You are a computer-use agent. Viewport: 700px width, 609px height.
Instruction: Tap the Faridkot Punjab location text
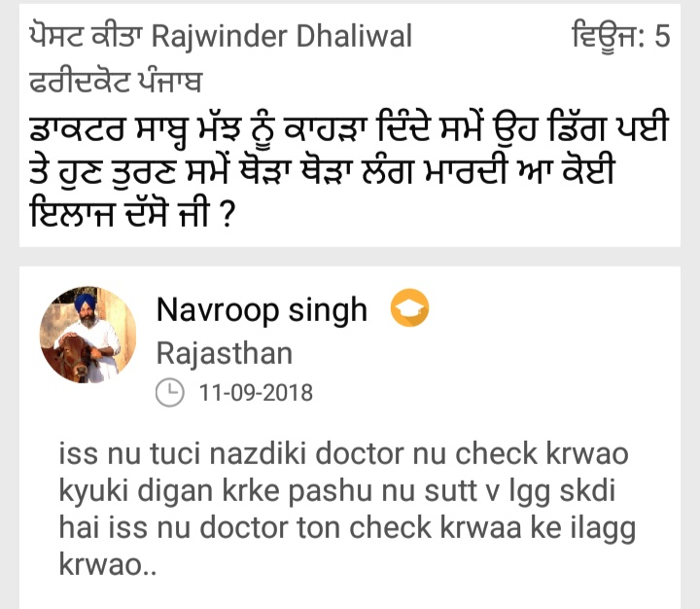(x=116, y=82)
